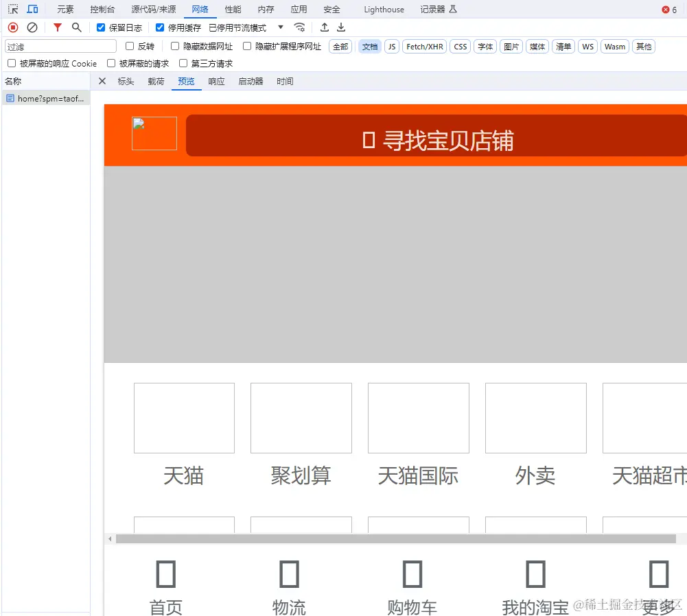This screenshot has height=616, width=687.
Task: Filter requests by 清单
Action: (x=563, y=47)
